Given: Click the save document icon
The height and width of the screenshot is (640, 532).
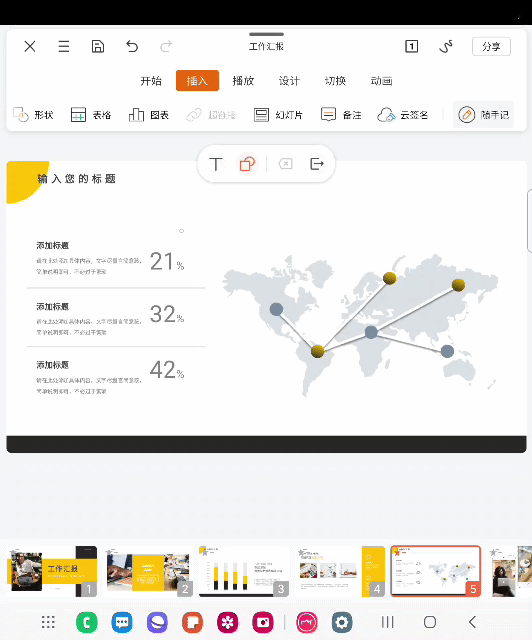Looking at the screenshot, I should 98,47.
